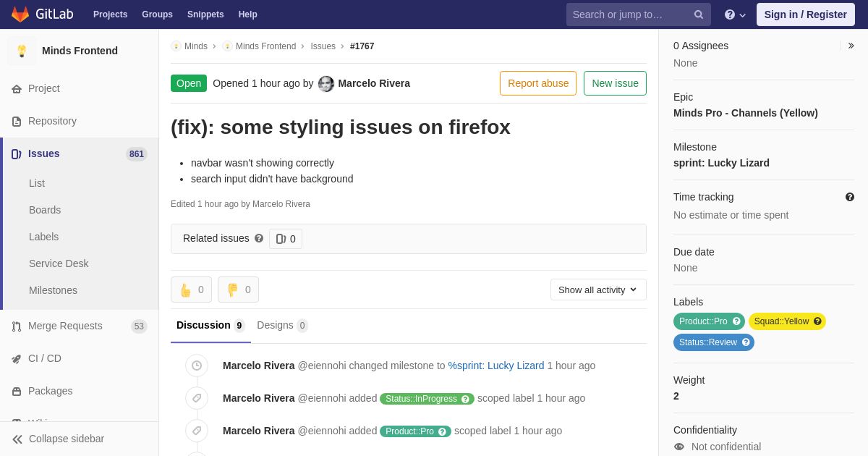The width and height of the screenshot is (868, 456).
Task: Click the thumbs down reaction button
Action: 238,290
